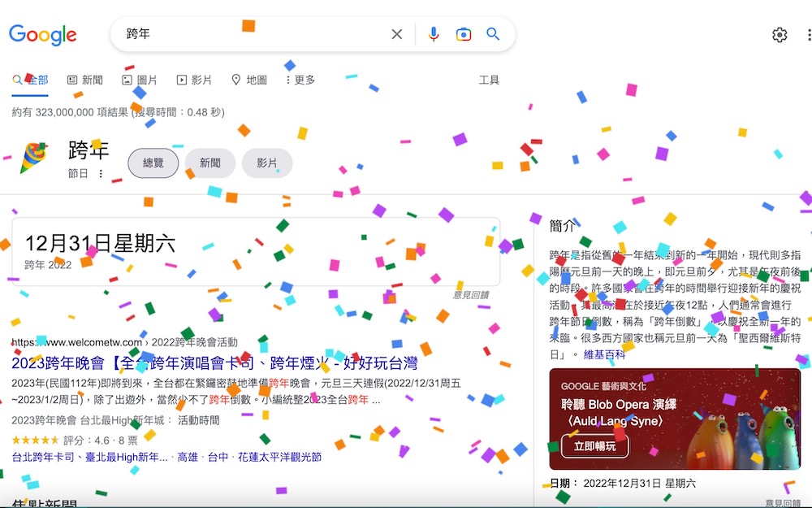Open three-dot menu beside 節日
This screenshot has height=508, width=812.
(101, 174)
